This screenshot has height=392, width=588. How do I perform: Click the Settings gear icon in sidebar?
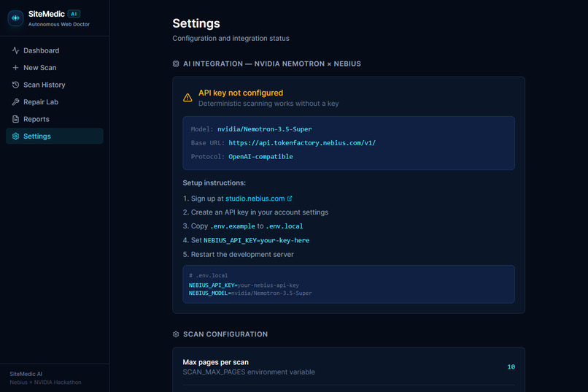[x=15, y=137]
